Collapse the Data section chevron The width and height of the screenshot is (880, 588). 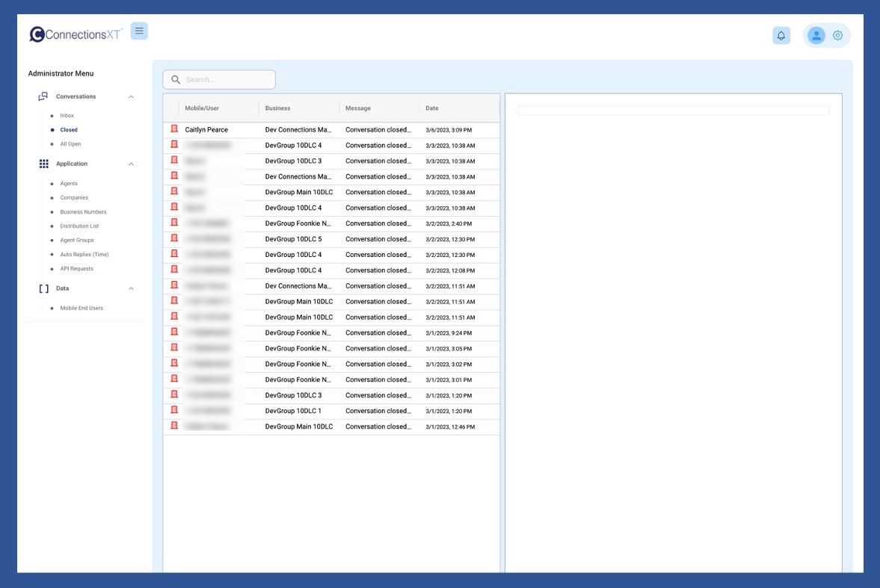132,288
